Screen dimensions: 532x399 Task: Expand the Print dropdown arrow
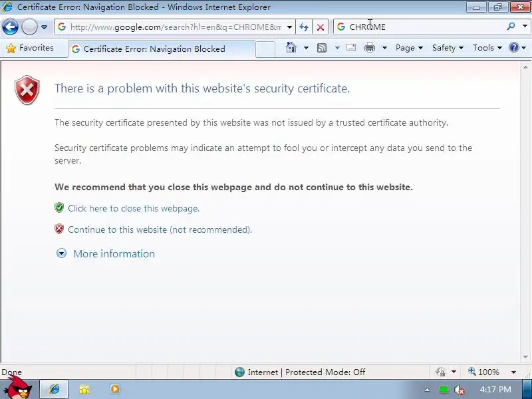[x=384, y=48]
